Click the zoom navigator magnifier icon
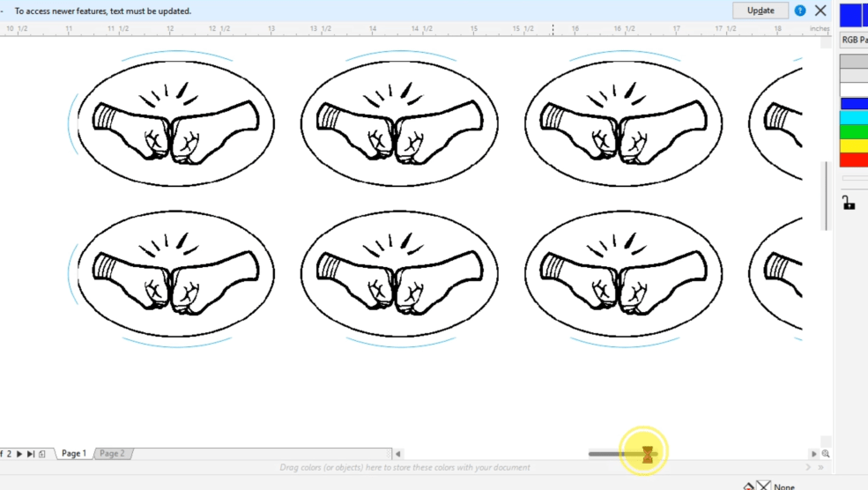 point(826,454)
